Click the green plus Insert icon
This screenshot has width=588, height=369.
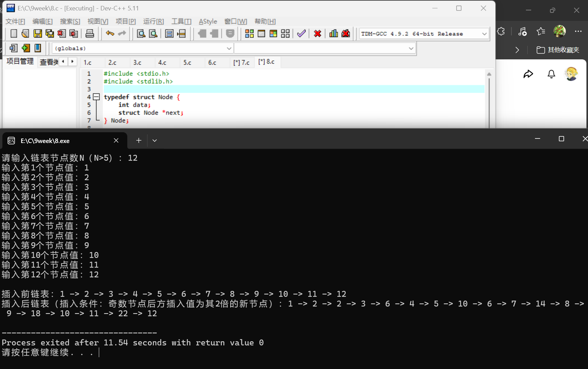coord(26,48)
